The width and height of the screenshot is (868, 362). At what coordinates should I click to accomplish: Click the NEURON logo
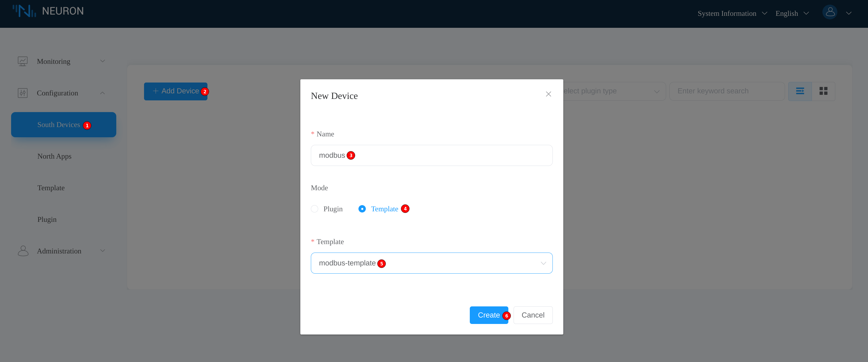click(48, 11)
